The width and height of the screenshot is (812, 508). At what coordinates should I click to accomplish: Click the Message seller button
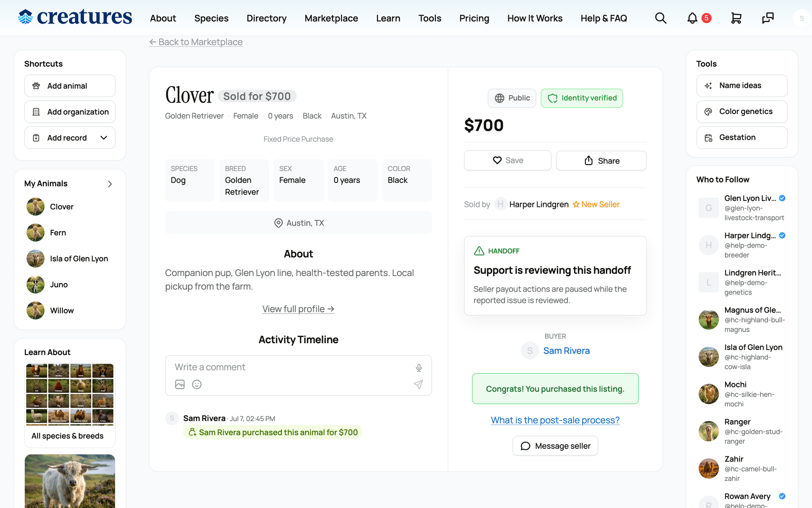555,446
